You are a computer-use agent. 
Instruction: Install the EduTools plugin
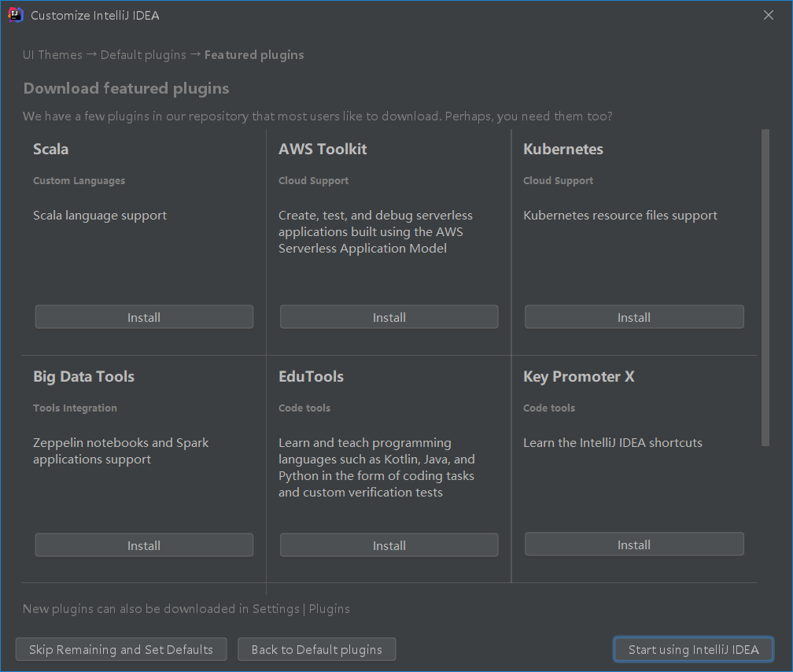click(389, 545)
